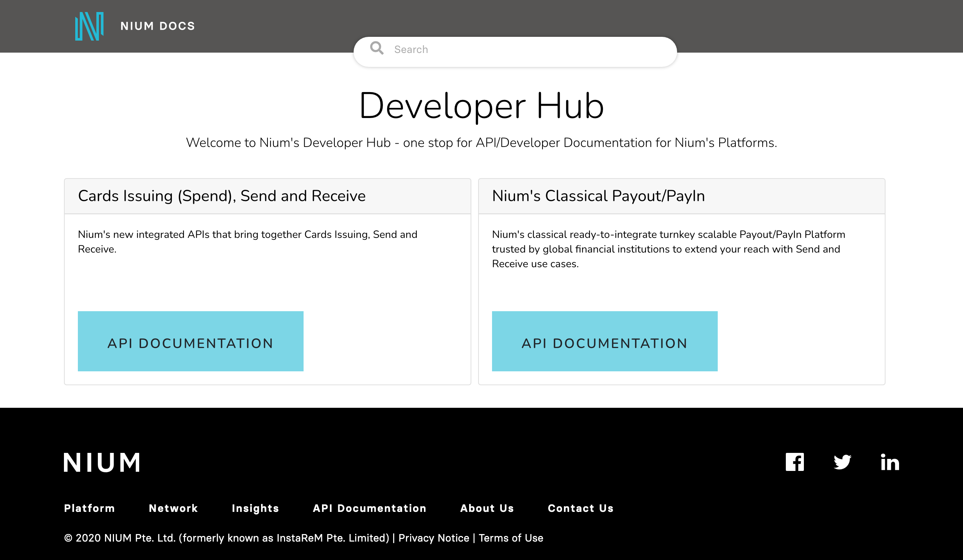This screenshot has height=560, width=963.
Task: Visit About Us footer link
Action: pos(487,508)
